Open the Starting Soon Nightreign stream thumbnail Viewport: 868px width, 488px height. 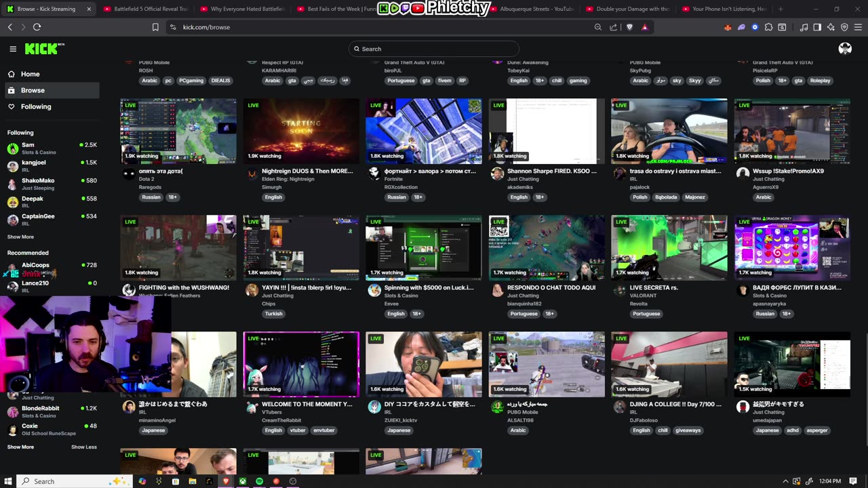tap(301, 131)
